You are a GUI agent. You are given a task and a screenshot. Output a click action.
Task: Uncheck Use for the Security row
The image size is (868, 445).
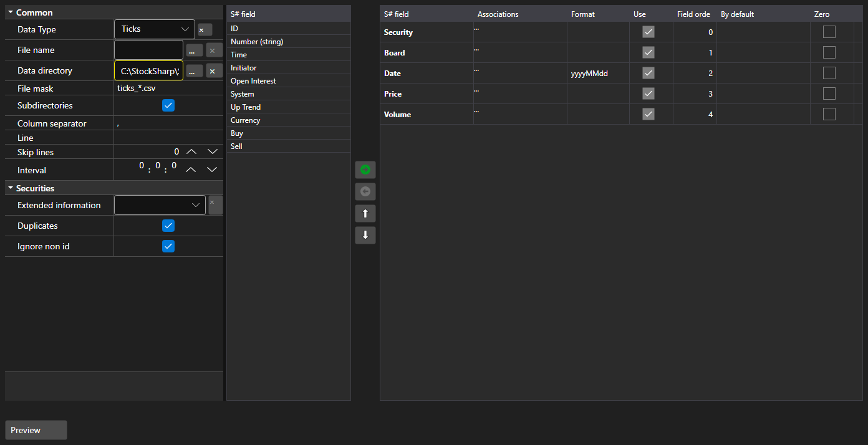[649, 32]
